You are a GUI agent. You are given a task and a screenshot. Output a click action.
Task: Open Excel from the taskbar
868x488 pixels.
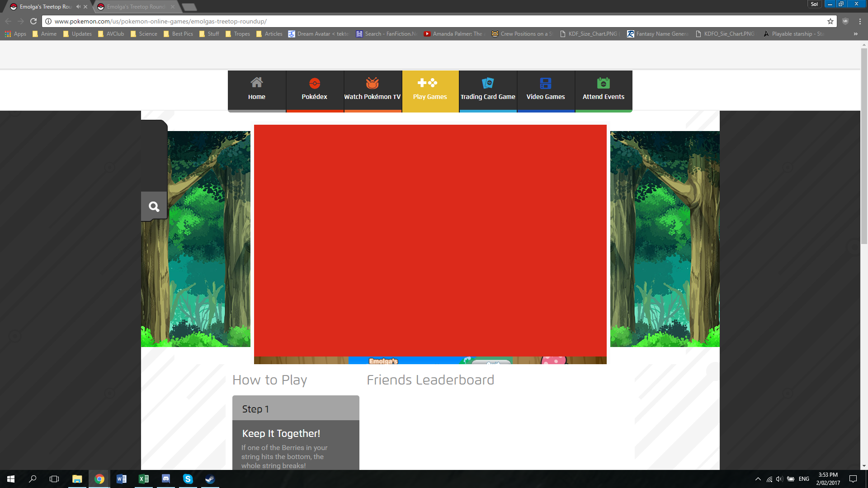143,479
